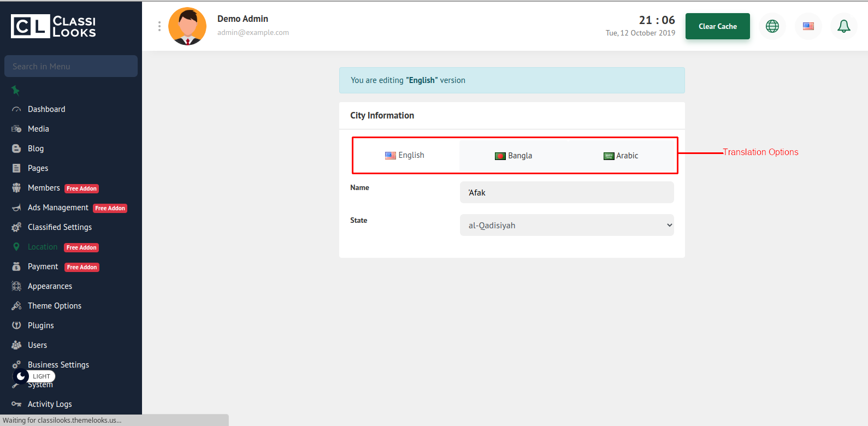Click the globe website icon in header
Screen dimensions: 868x426
click(772, 26)
